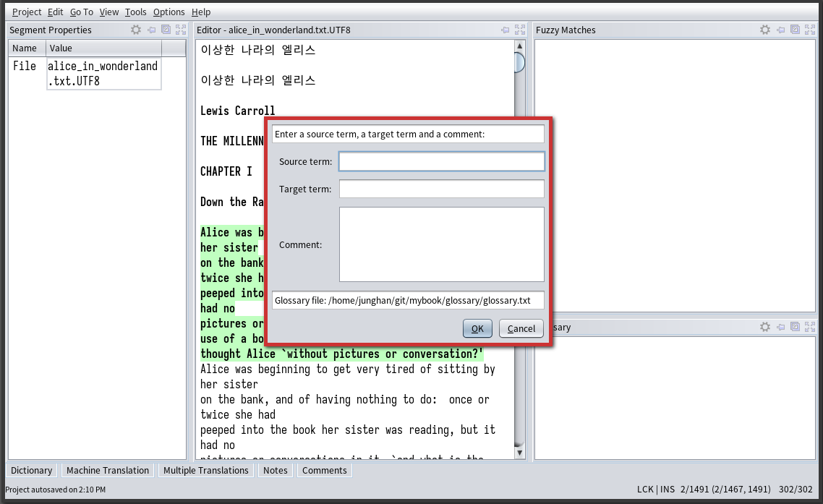823x504 pixels.
Task: Open Fuzzy Matches settings gear
Action: [765, 30]
